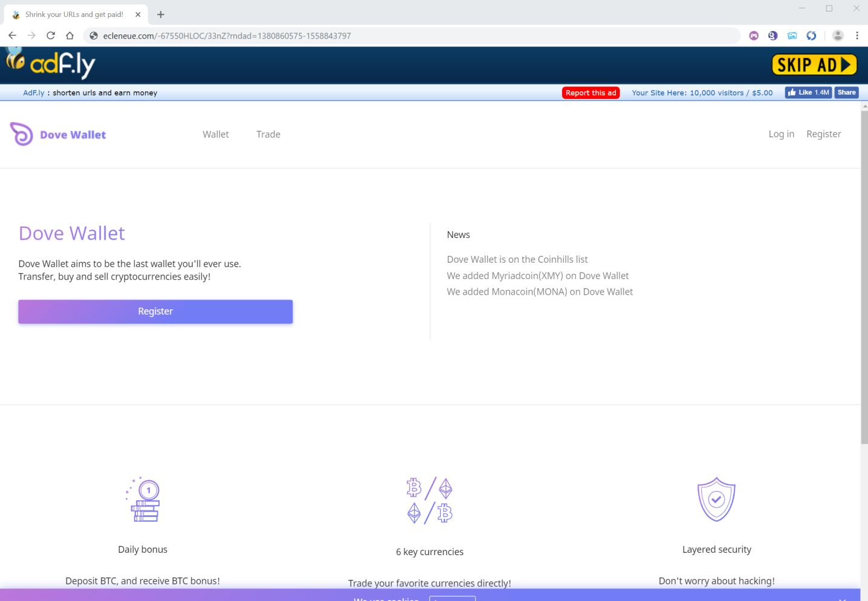Click the Facebook Like button
The height and width of the screenshot is (601, 868).
click(808, 92)
